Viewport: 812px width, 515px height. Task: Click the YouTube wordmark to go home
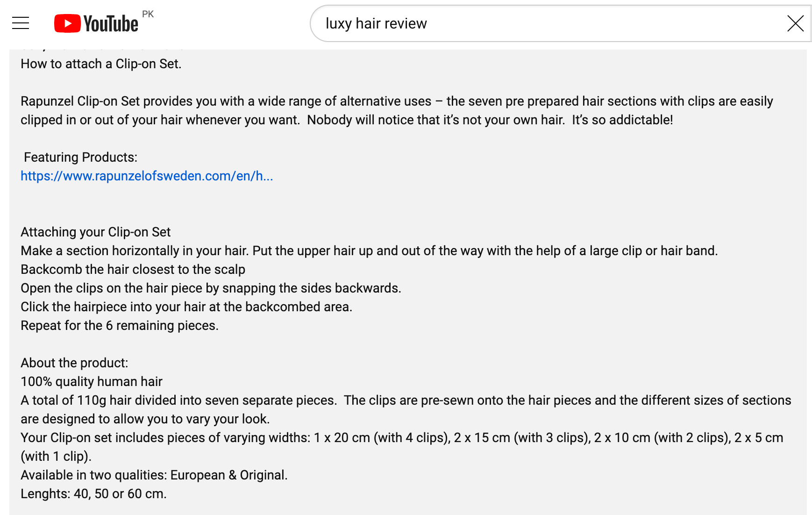pos(111,24)
